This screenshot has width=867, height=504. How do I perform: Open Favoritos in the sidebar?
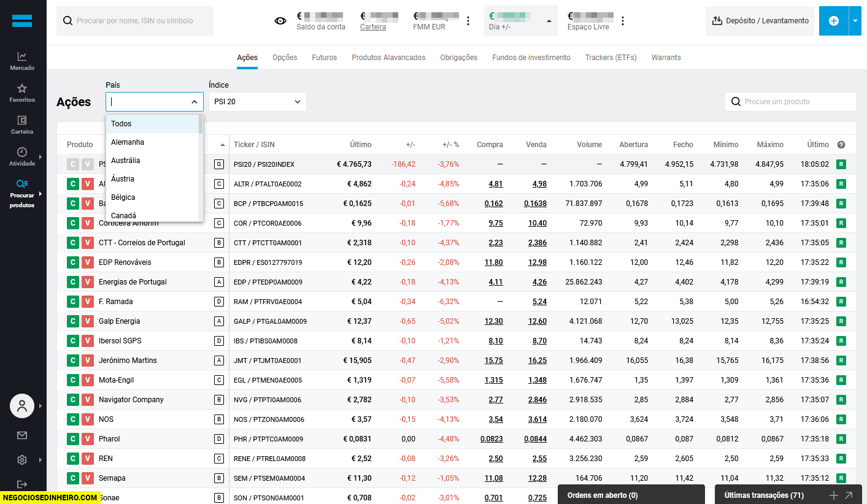click(x=22, y=93)
